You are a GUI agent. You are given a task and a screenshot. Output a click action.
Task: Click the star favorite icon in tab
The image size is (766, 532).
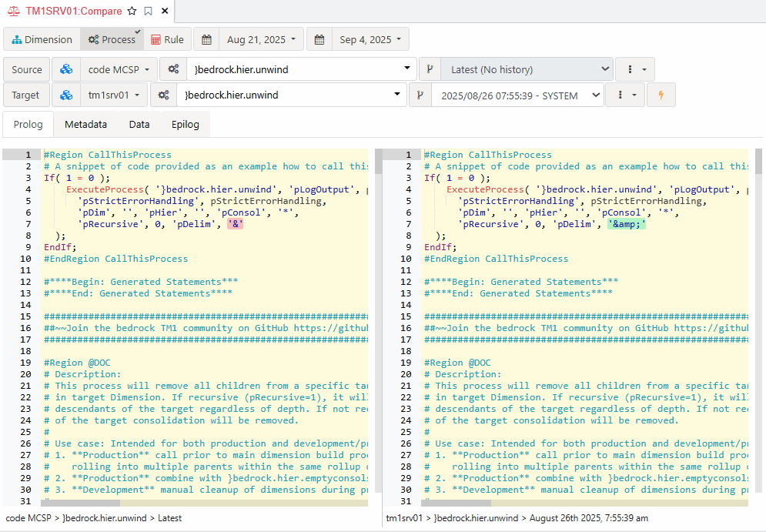click(132, 12)
